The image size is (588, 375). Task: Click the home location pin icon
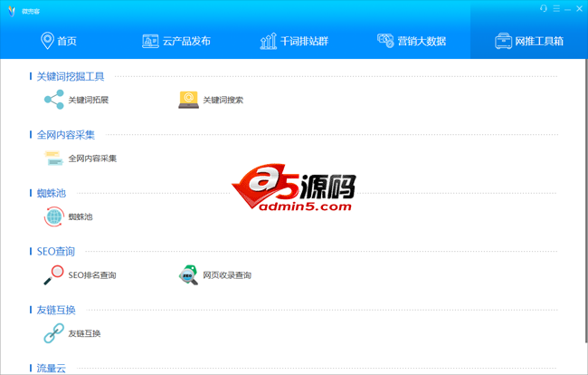[x=47, y=41]
